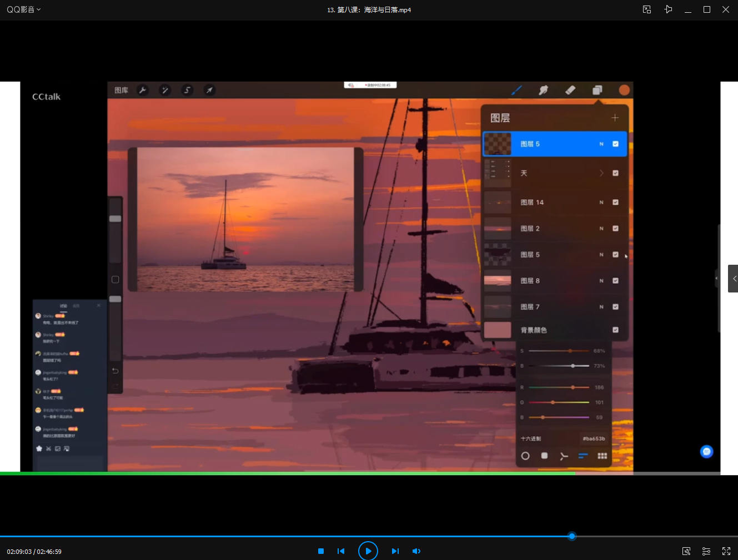The image size is (738, 560).
Task: Toggle visibility checkbox of 图层 14
Action: tap(615, 202)
